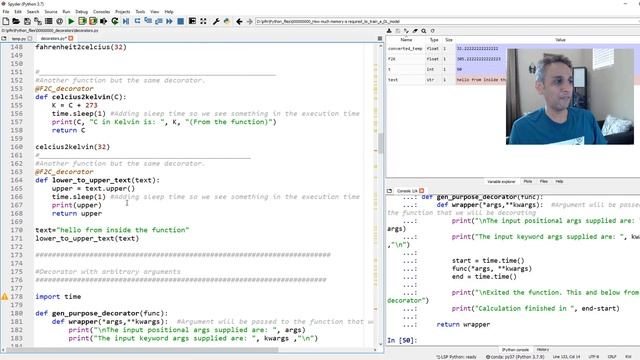Click the Open file folder icon
This screenshot has width=640, height=360.
point(16,21)
